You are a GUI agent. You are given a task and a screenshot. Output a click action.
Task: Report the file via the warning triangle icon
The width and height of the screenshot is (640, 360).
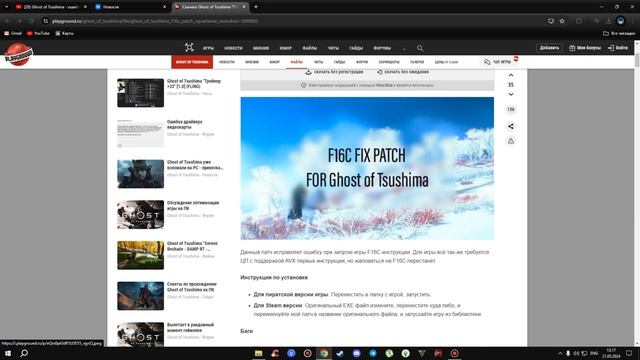tap(511, 141)
